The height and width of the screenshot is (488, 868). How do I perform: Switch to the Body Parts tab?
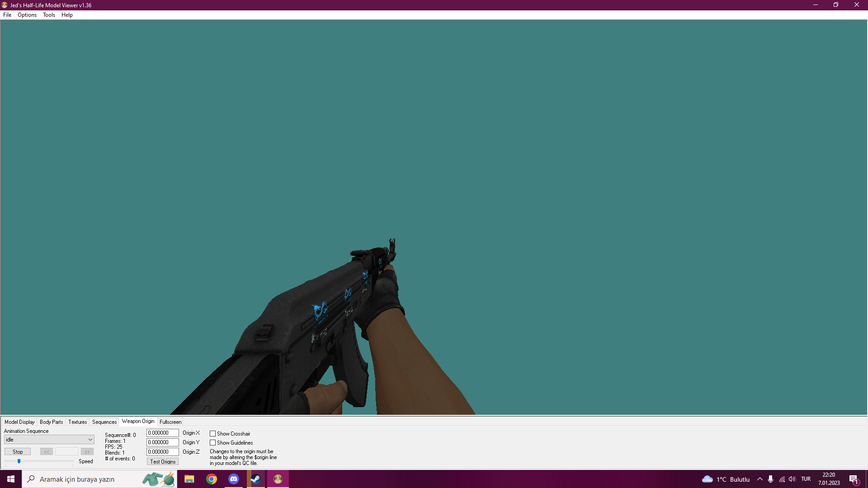click(x=52, y=422)
